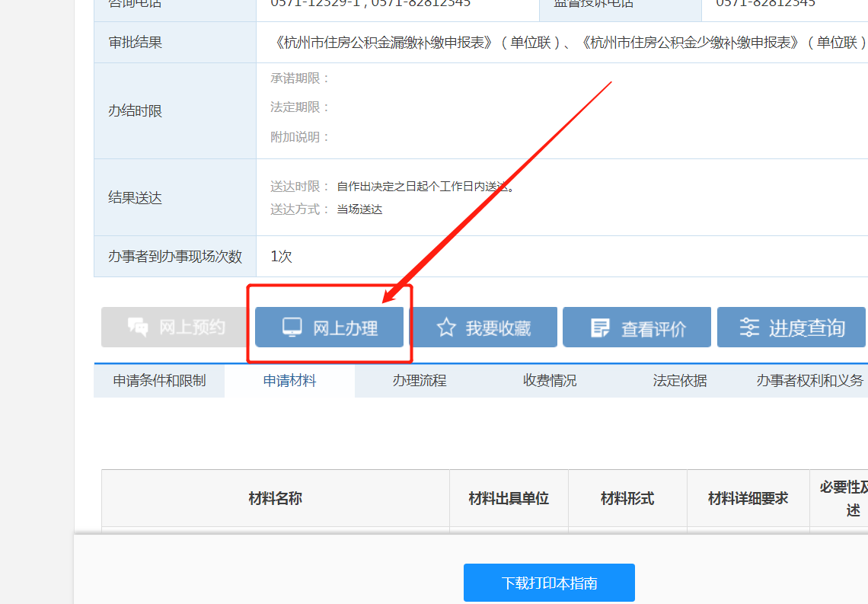868x604 pixels.
Task: Click the 办结时限 row label
Action: point(136,111)
